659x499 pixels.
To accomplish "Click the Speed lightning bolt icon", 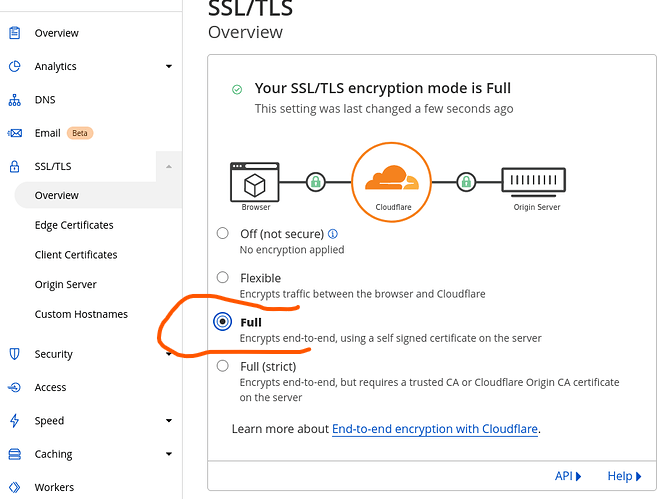I will pos(15,421).
